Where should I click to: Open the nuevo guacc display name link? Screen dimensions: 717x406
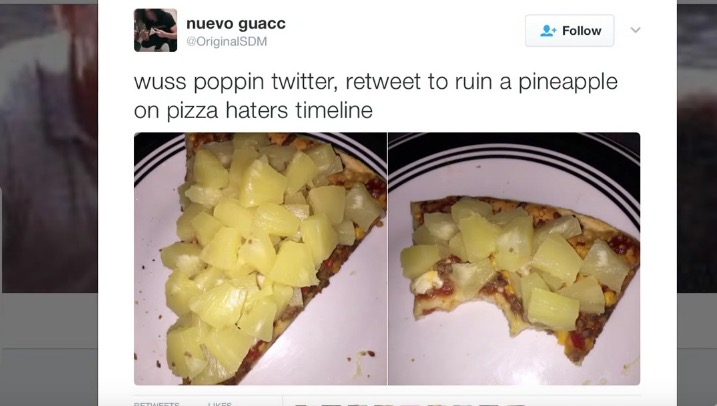tap(236, 23)
